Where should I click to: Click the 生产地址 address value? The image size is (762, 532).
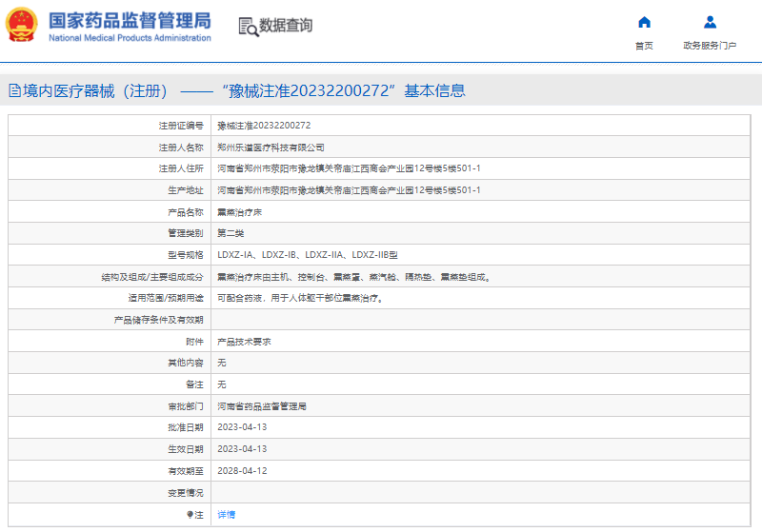349,190
